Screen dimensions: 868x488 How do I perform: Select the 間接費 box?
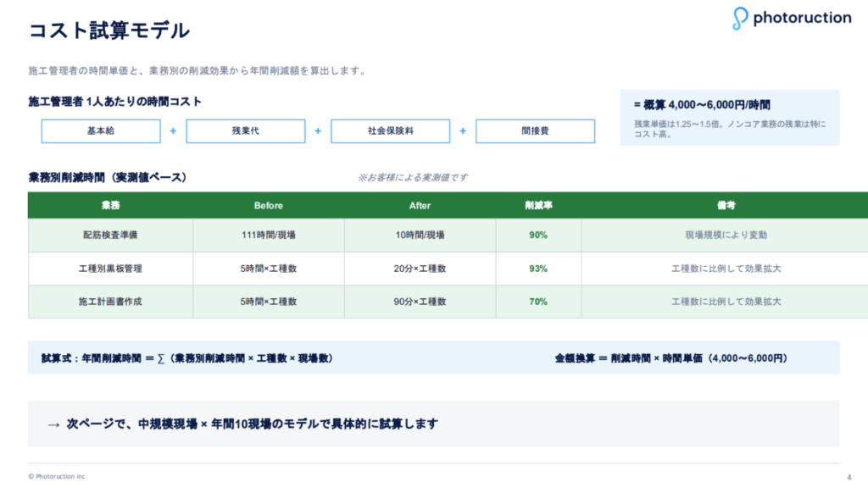coord(536,131)
